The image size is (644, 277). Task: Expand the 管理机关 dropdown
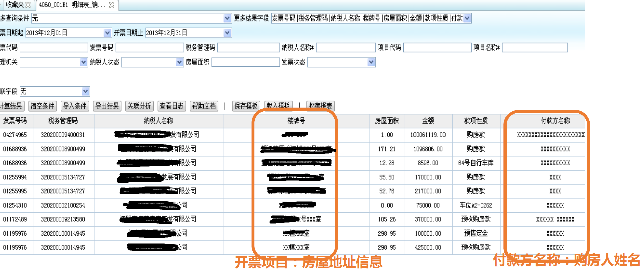(83, 62)
